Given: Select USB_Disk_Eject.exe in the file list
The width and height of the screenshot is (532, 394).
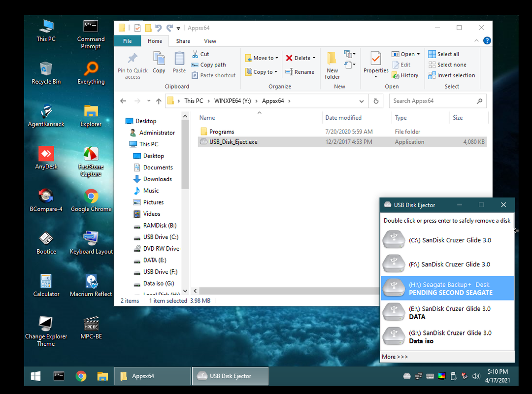Looking at the screenshot, I should tap(342, 142).
